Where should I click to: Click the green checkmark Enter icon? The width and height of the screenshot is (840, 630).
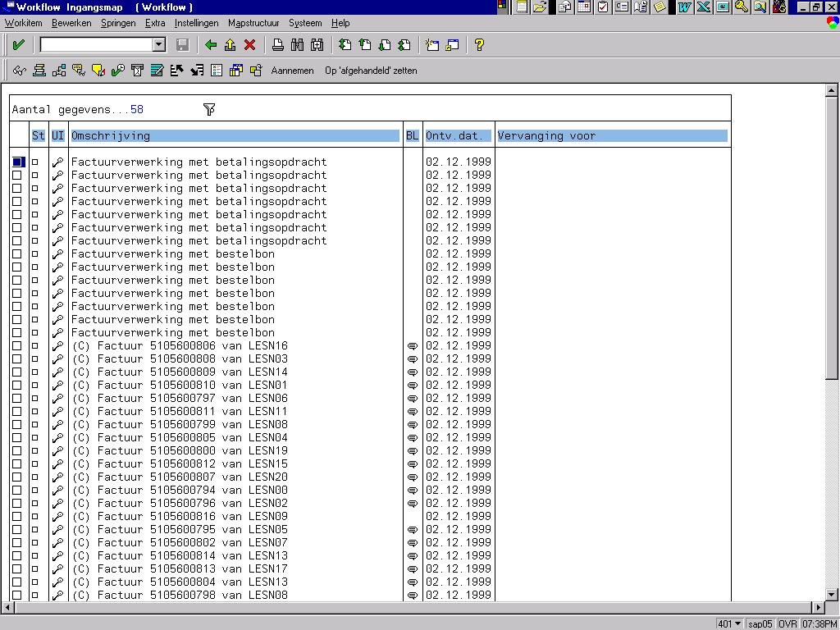pos(18,45)
